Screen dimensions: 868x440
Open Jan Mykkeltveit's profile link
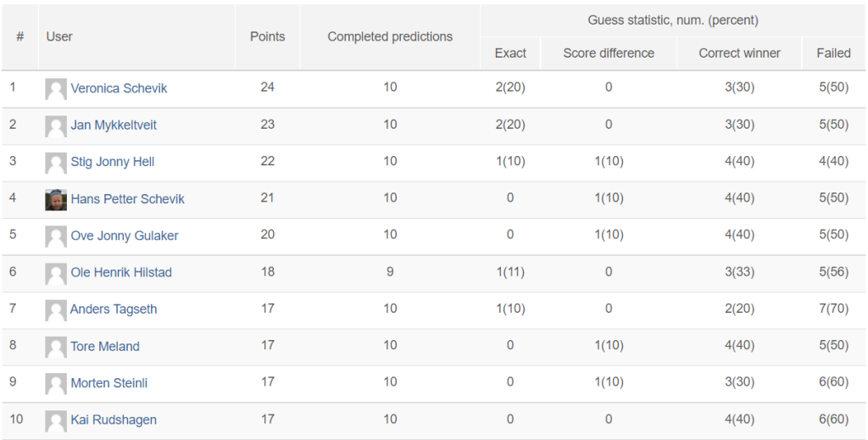click(114, 125)
